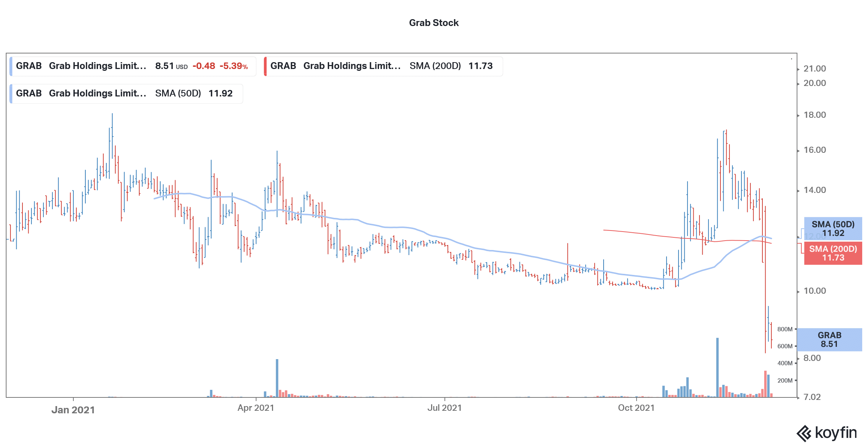Click the 600M volume axis label
The width and height of the screenshot is (868, 448).
785,346
